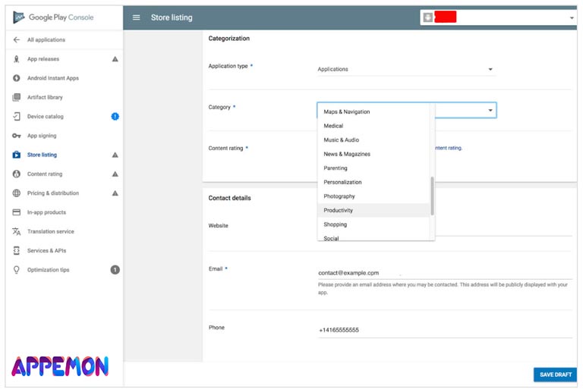Open the app selector dropdown arrow
The image size is (583, 392).
[x=572, y=18]
